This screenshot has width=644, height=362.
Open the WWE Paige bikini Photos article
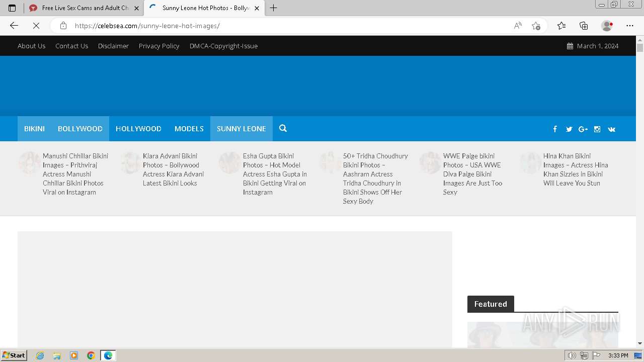click(x=473, y=174)
